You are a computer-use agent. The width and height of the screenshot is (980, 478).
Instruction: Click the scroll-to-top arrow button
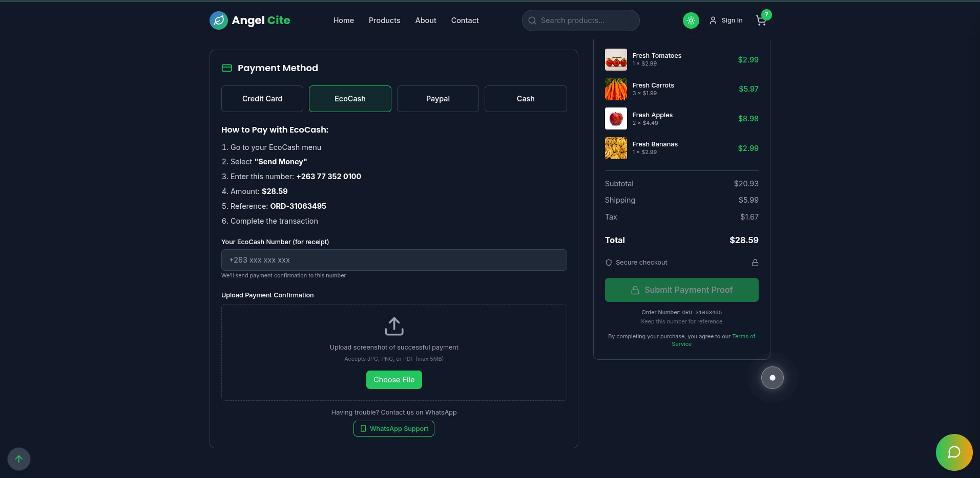19,459
